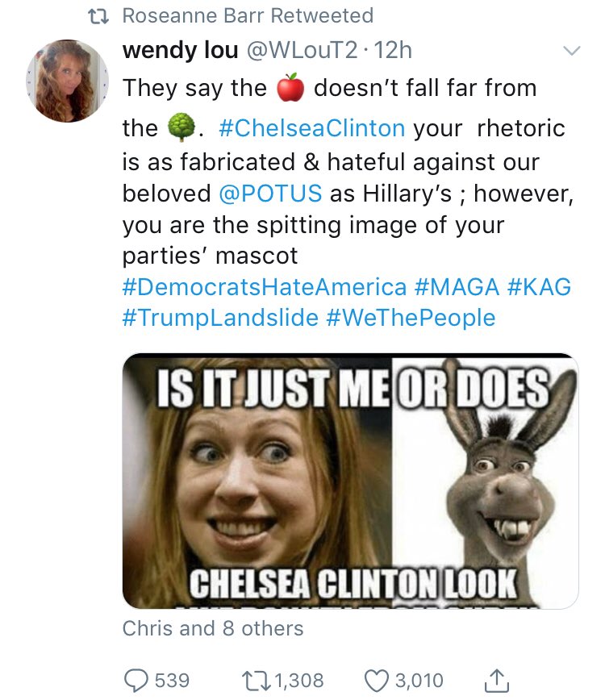
Task: Show "Chris and 8 others" list
Action: point(213,629)
